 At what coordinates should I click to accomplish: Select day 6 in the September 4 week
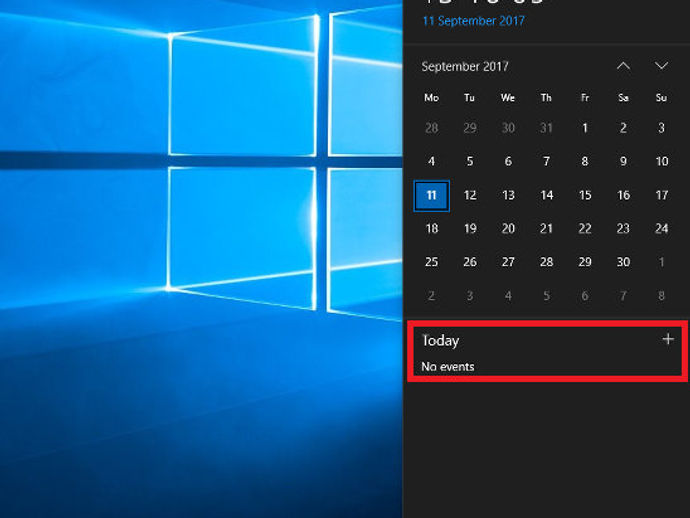tap(508, 162)
